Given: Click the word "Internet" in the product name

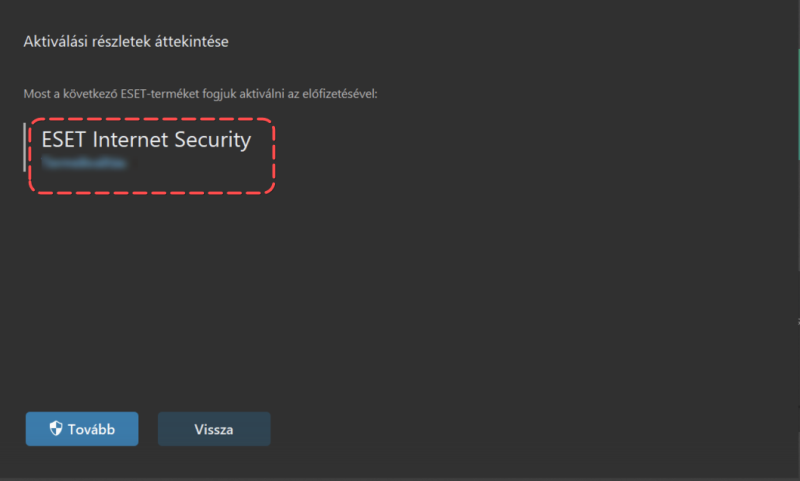Looking at the screenshot, I should coord(130,140).
